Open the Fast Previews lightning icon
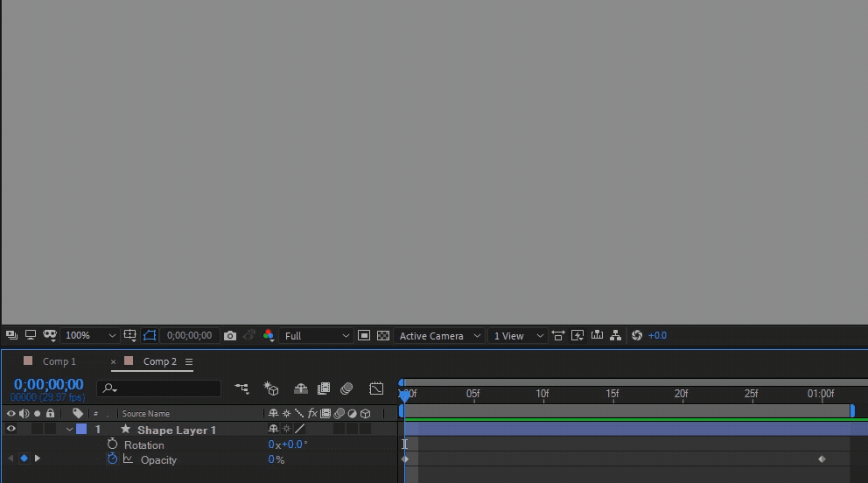This screenshot has height=483, width=868. [x=577, y=335]
